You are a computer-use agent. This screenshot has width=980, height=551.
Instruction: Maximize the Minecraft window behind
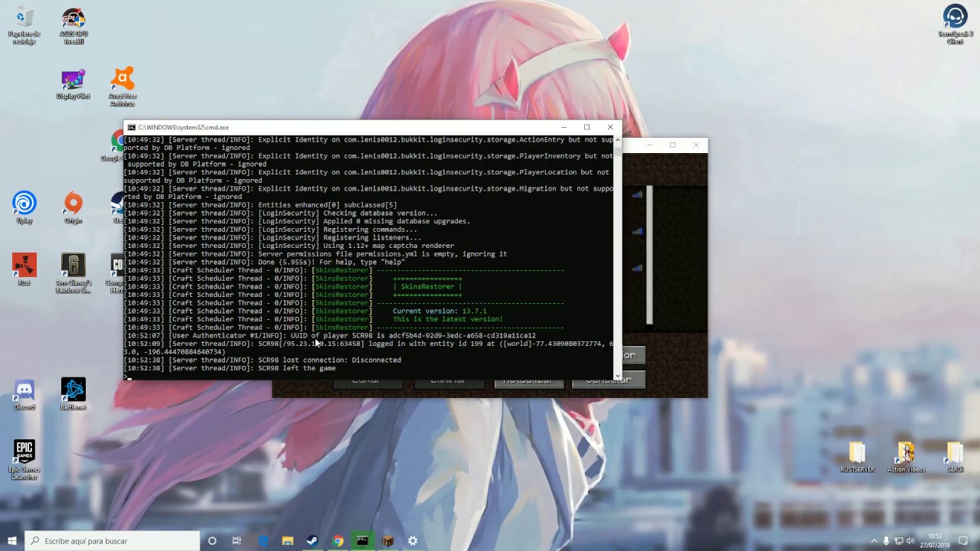(x=672, y=145)
